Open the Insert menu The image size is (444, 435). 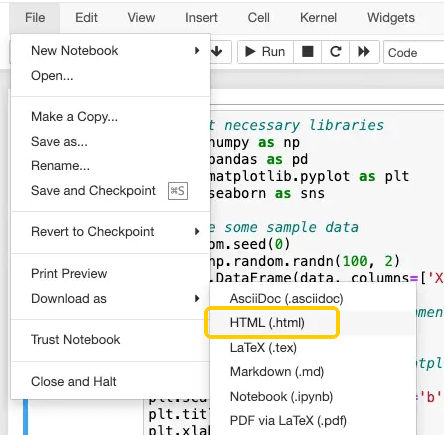pos(201,18)
